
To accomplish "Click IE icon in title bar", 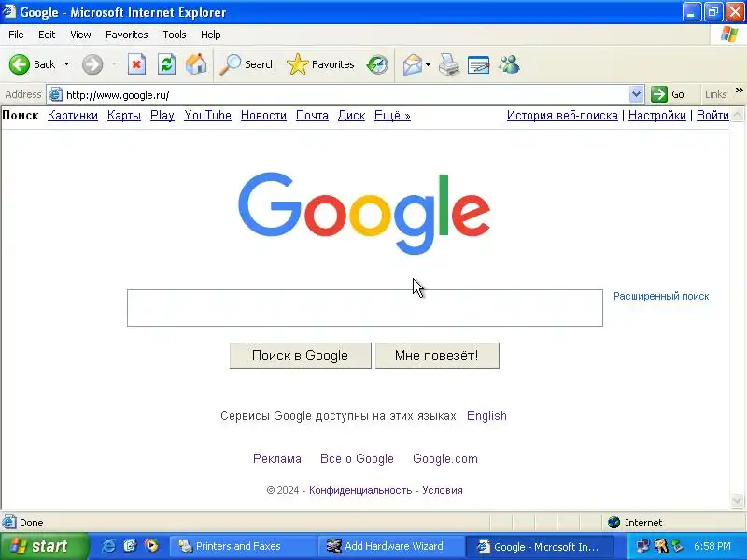I will pos(9,12).
